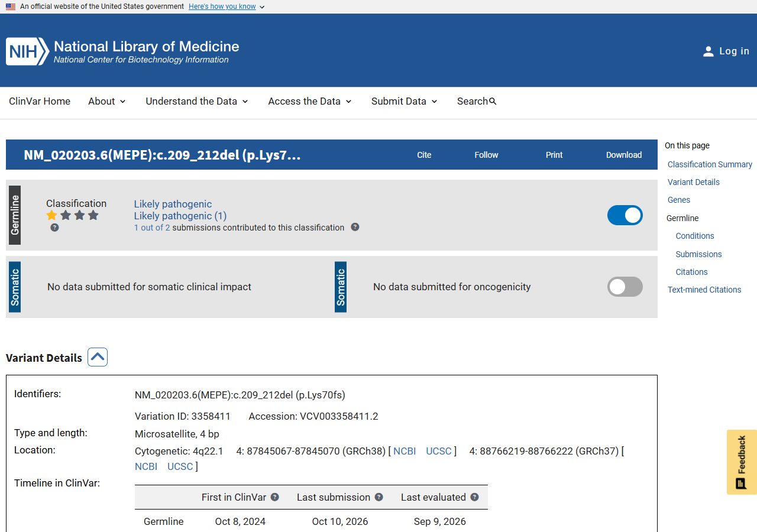Jump to Classification Summary section
Screen dimensions: 757x532
pyautogui.click(x=710, y=164)
